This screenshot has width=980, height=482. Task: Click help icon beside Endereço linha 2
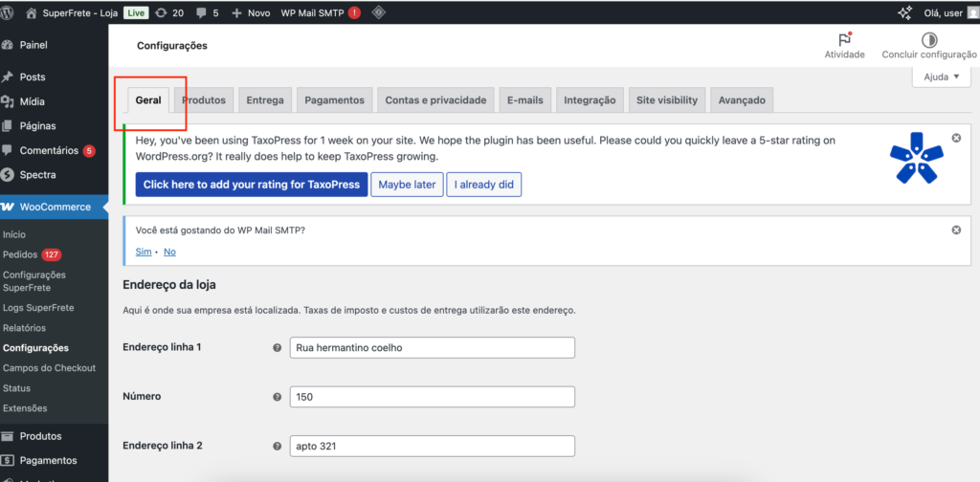pyautogui.click(x=277, y=447)
